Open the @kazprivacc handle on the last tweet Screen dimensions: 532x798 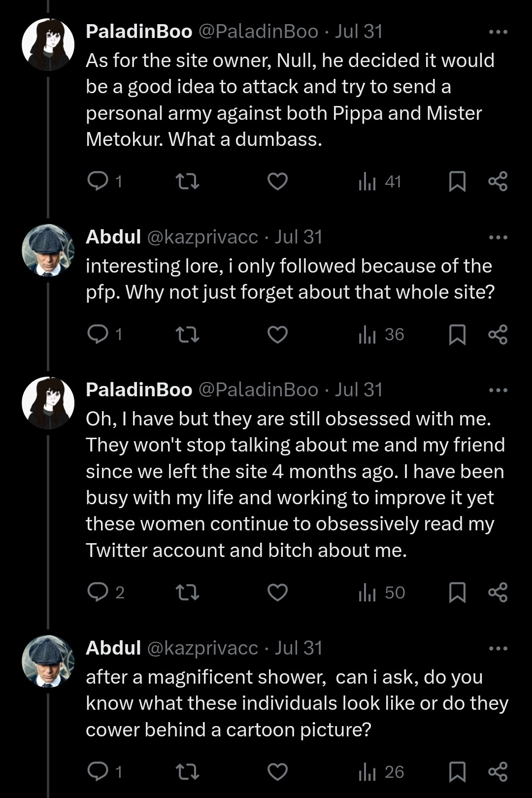[x=202, y=648]
